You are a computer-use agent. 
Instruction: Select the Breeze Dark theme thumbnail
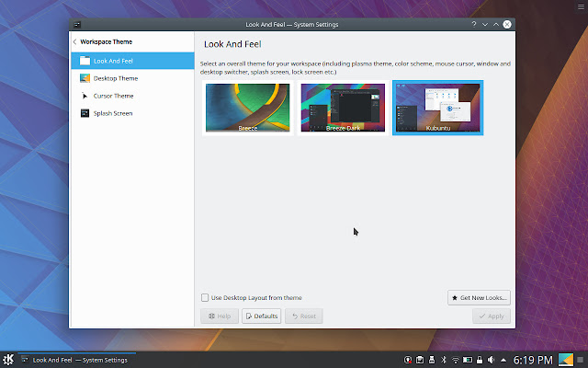(343, 108)
